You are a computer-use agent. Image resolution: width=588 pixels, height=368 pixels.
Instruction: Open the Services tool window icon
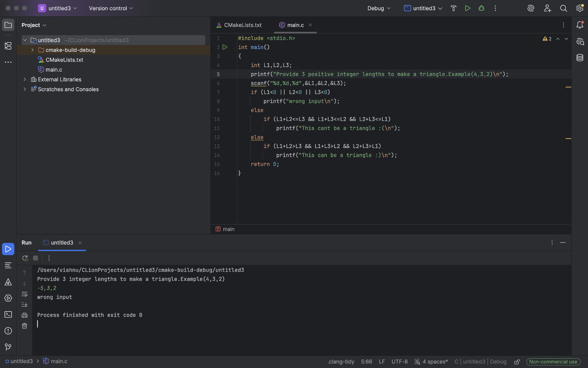8,298
